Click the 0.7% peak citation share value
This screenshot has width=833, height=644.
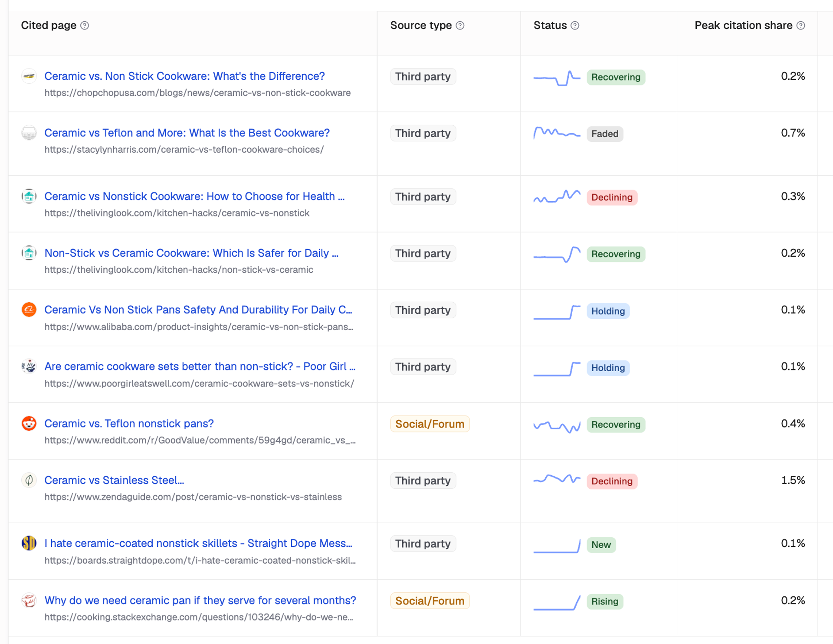[793, 133]
